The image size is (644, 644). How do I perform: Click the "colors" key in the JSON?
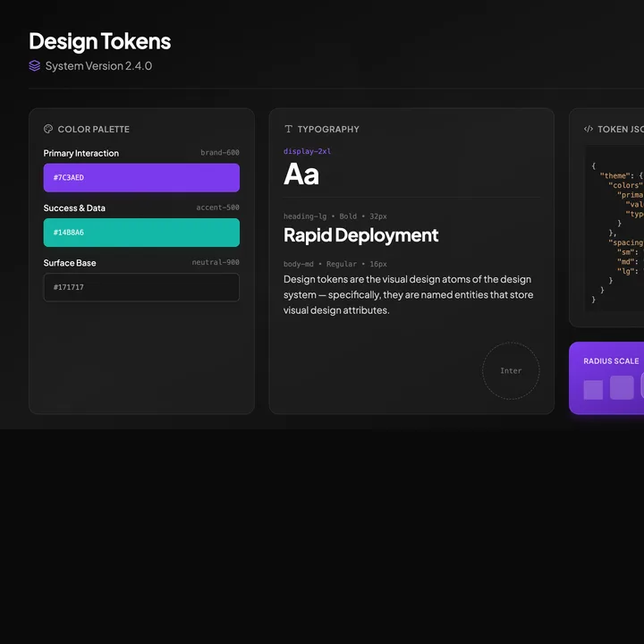(x=625, y=185)
